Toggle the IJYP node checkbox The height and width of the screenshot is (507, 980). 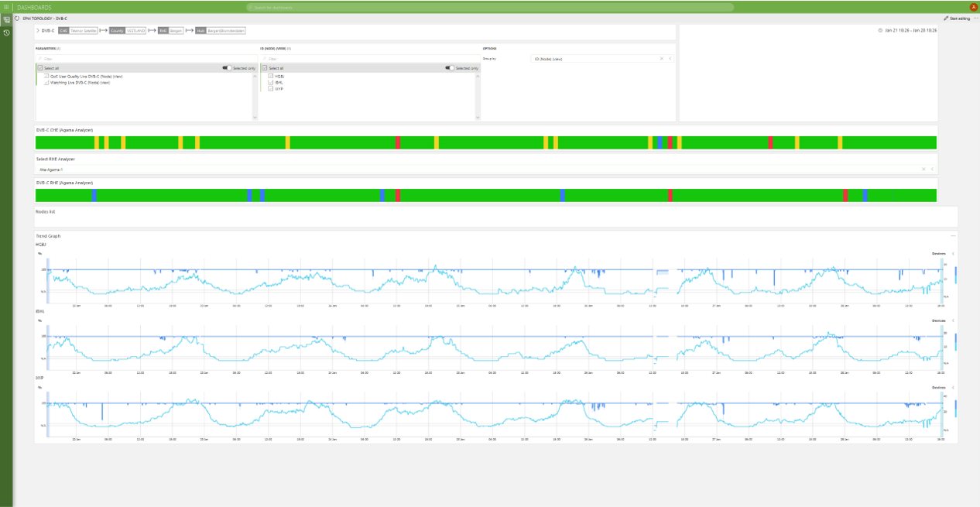pyautogui.click(x=271, y=88)
